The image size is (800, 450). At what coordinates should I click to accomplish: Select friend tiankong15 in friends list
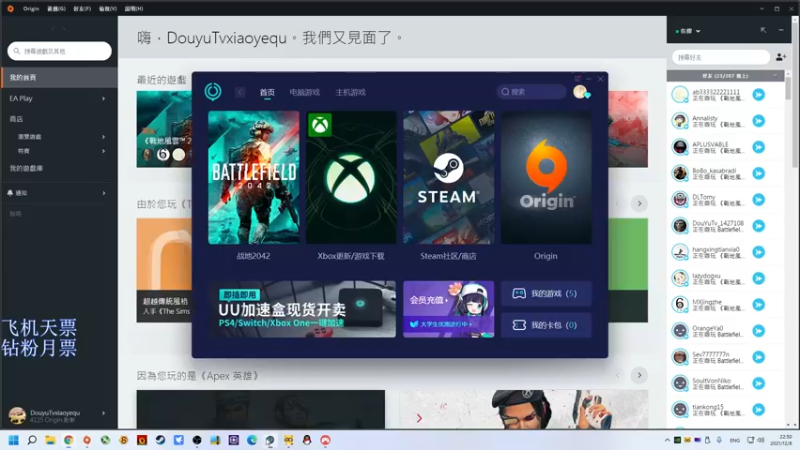pyautogui.click(x=725, y=409)
